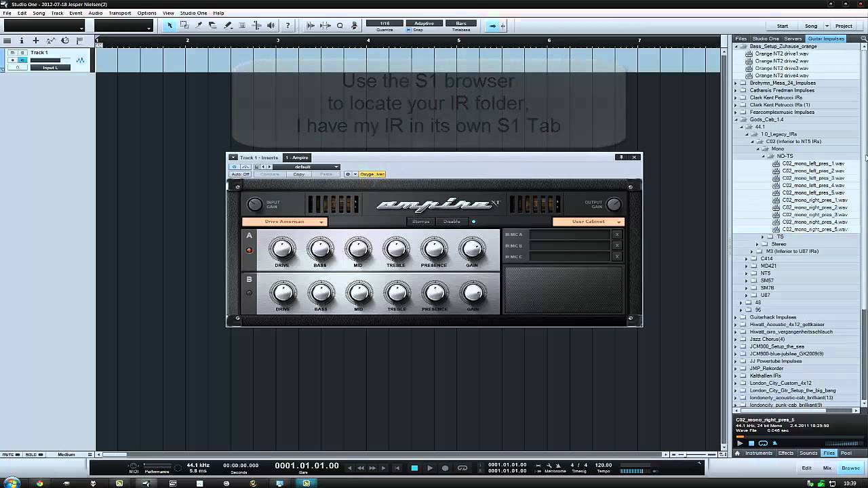Expand the Guitarhack Impulses folder
Image resolution: width=868 pixels, height=488 pixels.
point(736,317)
